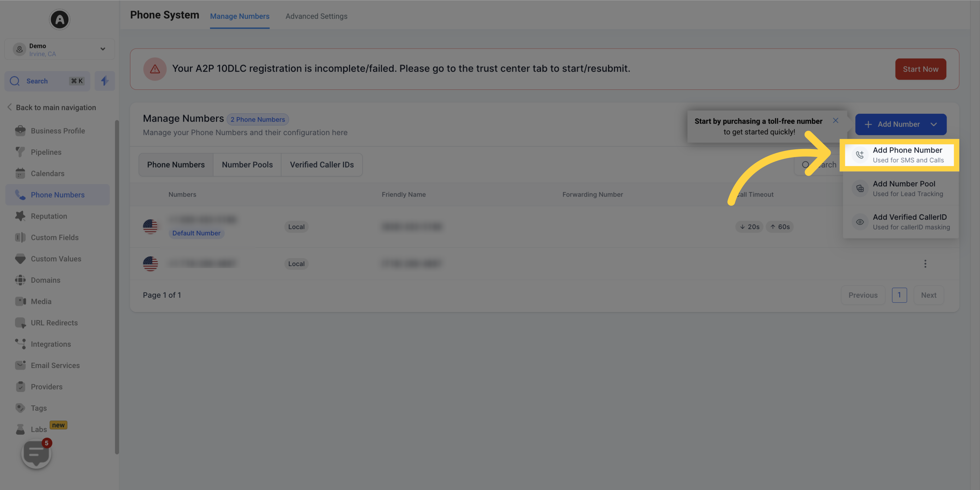The image size is (980, 490).
Task: Switch to the Number Pools tab
Action: pyautogui.click(x=247, y=164)
